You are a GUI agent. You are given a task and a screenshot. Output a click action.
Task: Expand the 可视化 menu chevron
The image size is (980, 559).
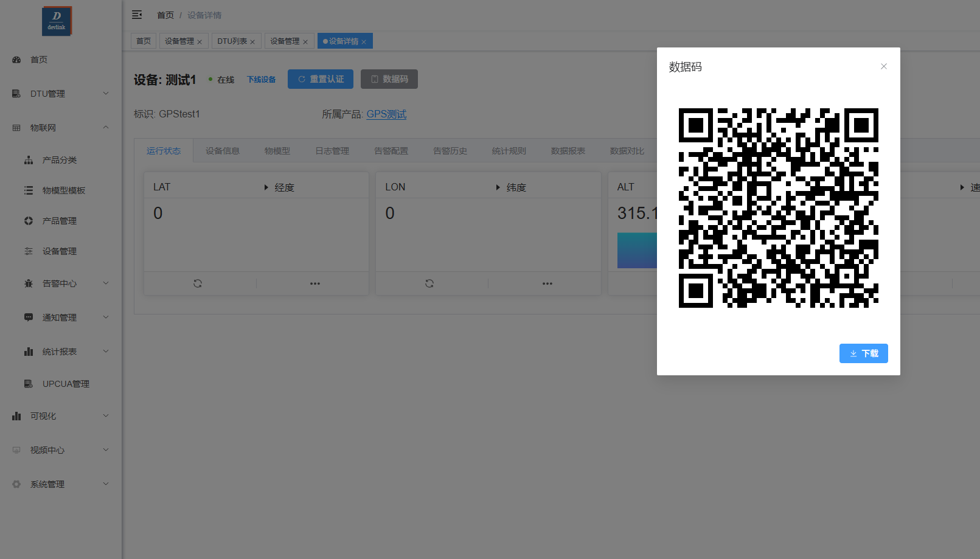pos(106,416)
